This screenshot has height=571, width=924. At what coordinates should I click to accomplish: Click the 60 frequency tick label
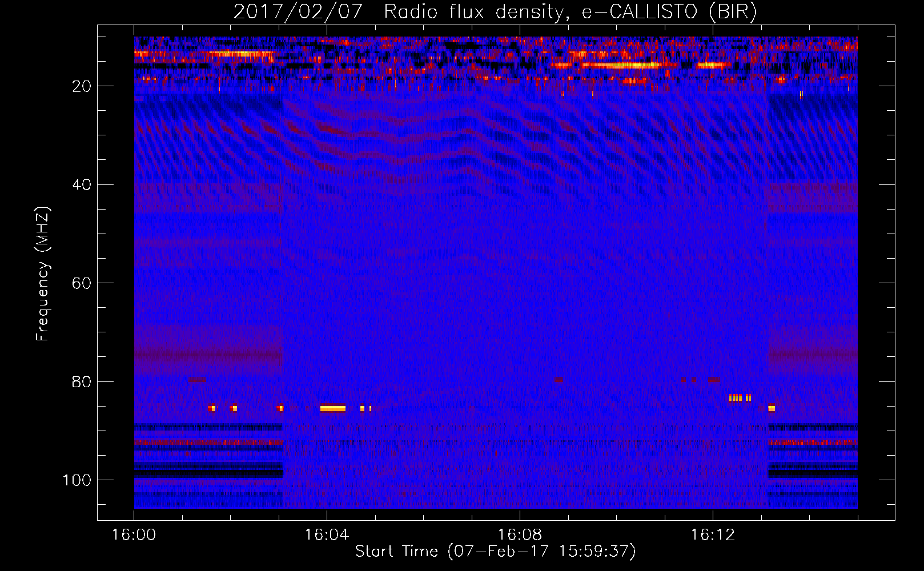click(82, 283)
